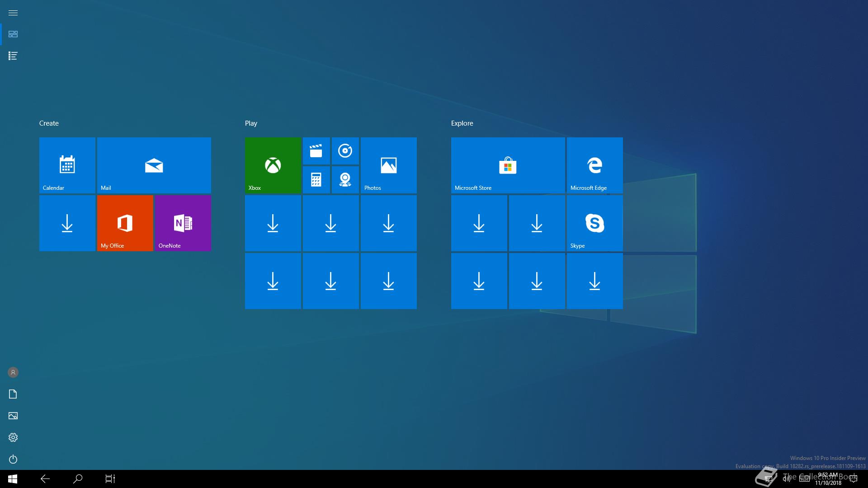The width and height of the screenshot is (868, 488).
Task: Click the Play group header
Action: [251, 123]
